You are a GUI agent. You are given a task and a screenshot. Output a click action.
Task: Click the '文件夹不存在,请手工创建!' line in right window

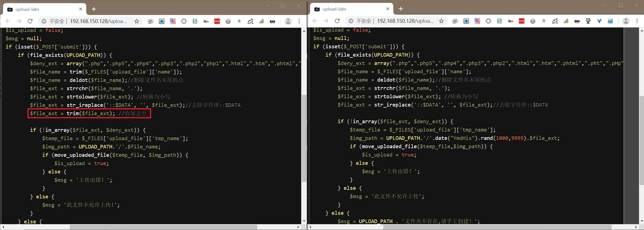point(409,221)
